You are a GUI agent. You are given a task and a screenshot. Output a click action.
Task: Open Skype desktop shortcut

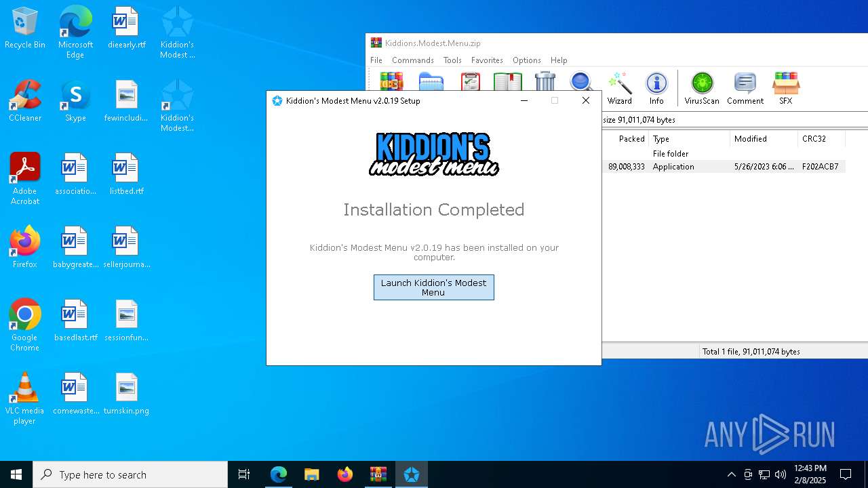pyautogui.click(x=75, y=102)
